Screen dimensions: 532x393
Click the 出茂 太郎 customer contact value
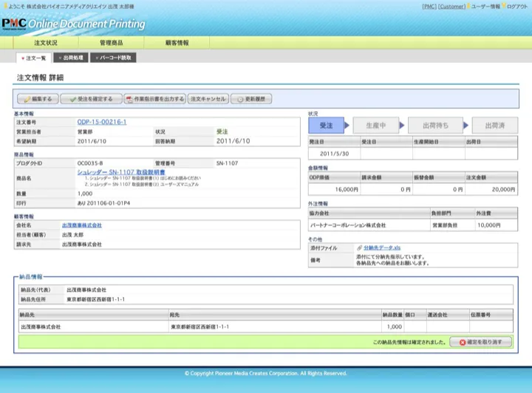(x=72, y=235)
